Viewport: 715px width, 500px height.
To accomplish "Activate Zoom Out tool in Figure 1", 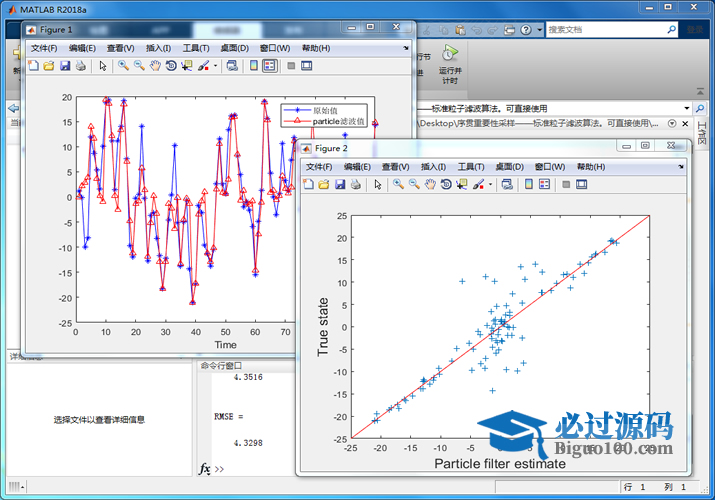I will pyautogui.click(x=139, y=66).
